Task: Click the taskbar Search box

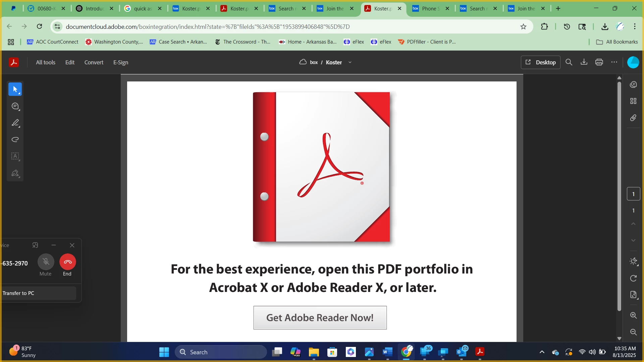Action: [221, 352]
